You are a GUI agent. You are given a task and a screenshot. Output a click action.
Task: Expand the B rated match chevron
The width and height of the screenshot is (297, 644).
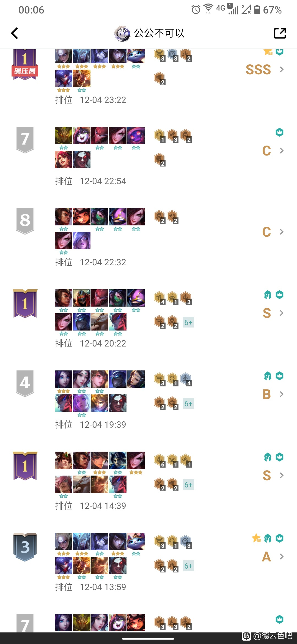[x=281, y=394]
